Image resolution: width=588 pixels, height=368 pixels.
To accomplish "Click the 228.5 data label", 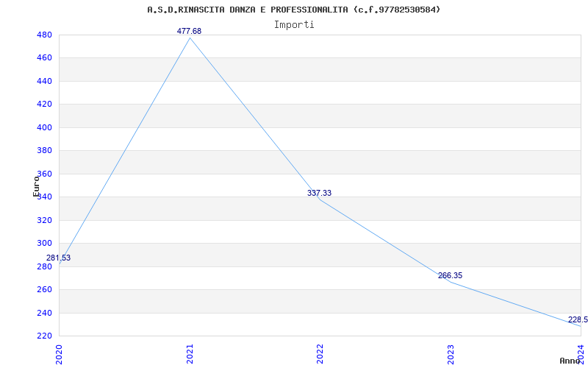I will coord(578,319).
